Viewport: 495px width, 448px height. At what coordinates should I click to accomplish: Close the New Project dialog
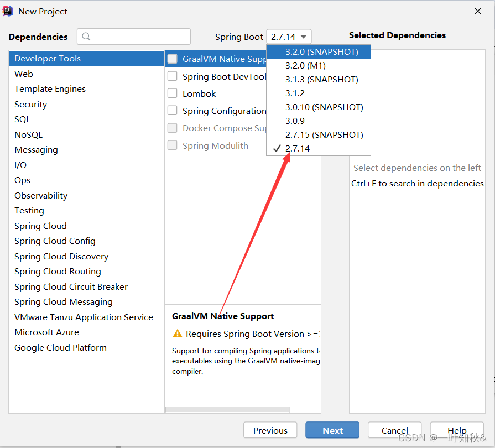[x=478, y=12]
